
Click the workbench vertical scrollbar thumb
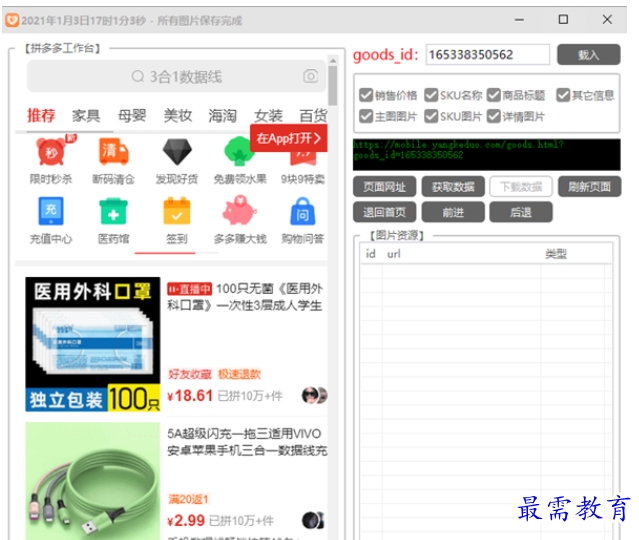pos(333,86)
